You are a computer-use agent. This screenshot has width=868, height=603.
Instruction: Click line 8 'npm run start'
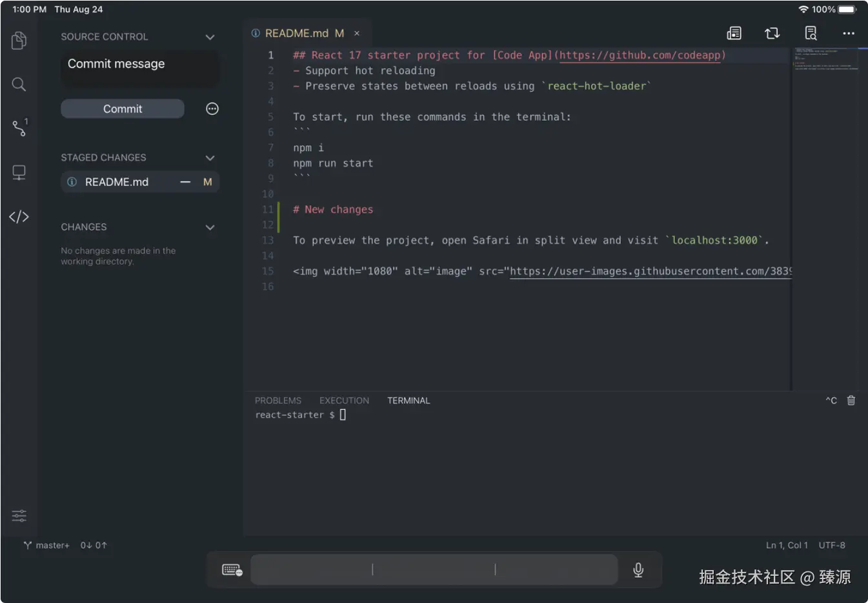[333, 163]
